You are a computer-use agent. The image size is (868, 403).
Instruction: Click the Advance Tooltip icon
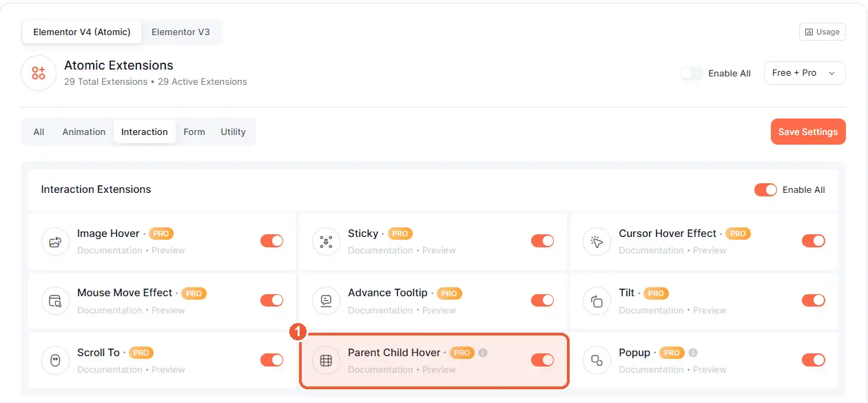tap(326, 301)
